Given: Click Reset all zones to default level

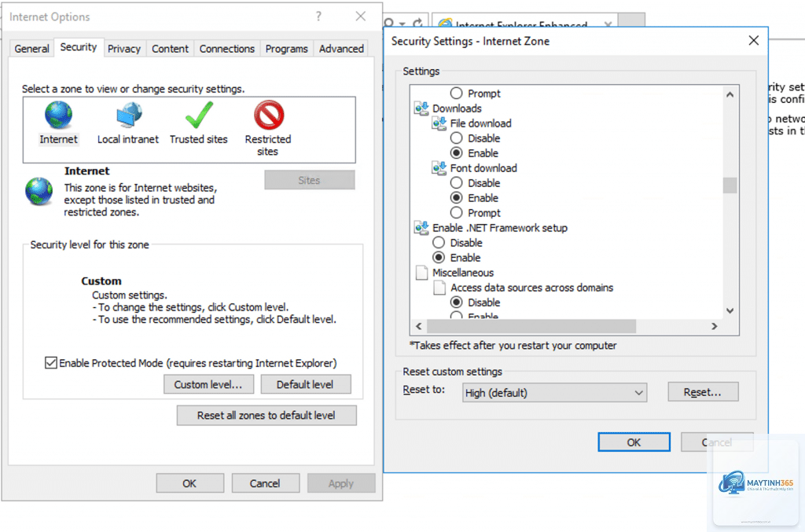Looking at the screenshot, I should (x=266, y=416).
